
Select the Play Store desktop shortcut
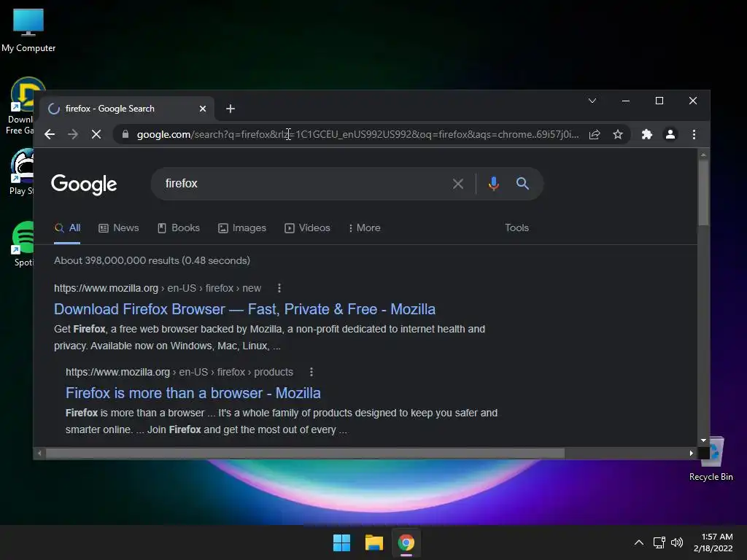tap(21, 172)
